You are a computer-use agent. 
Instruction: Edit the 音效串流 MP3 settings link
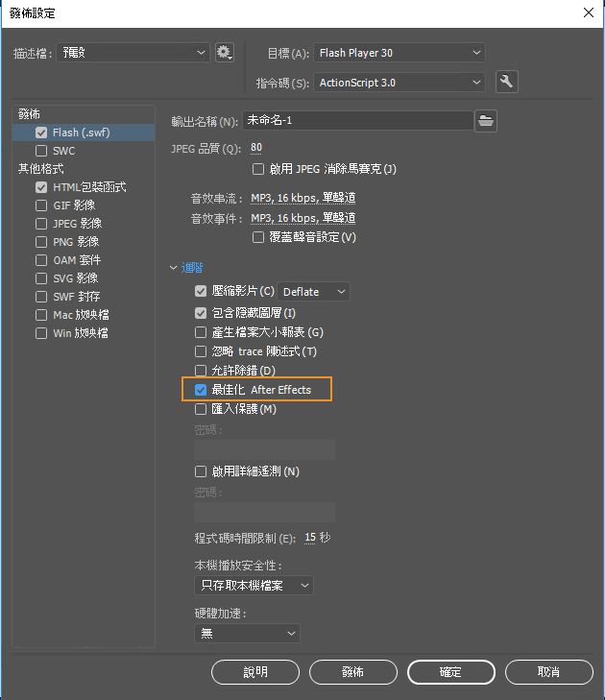[303, 198]
